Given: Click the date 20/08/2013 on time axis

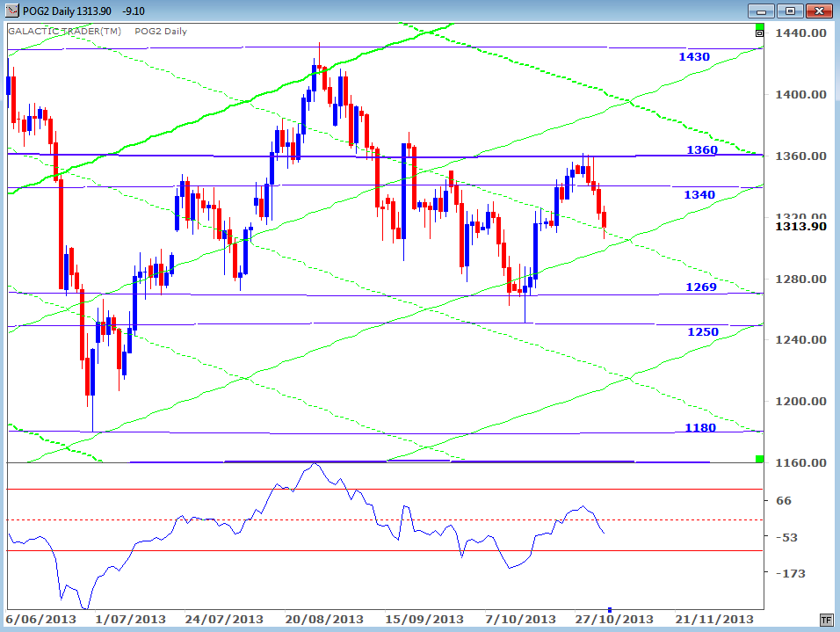Looking at the screenshot, I should pos(324,619).
